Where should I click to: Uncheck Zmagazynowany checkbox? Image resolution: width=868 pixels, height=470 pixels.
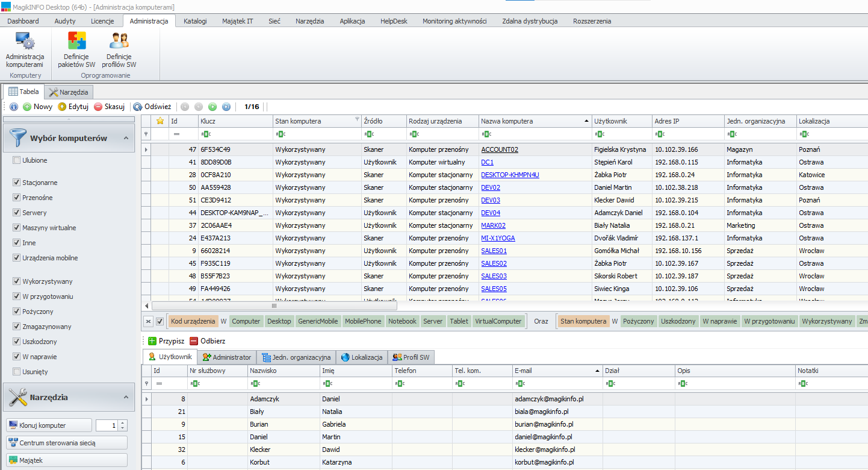pyautogui.click(x=16, y=327)
